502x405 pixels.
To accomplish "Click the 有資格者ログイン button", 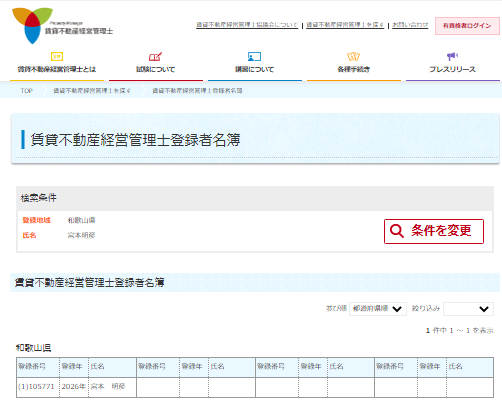I will tap(467, 26).
